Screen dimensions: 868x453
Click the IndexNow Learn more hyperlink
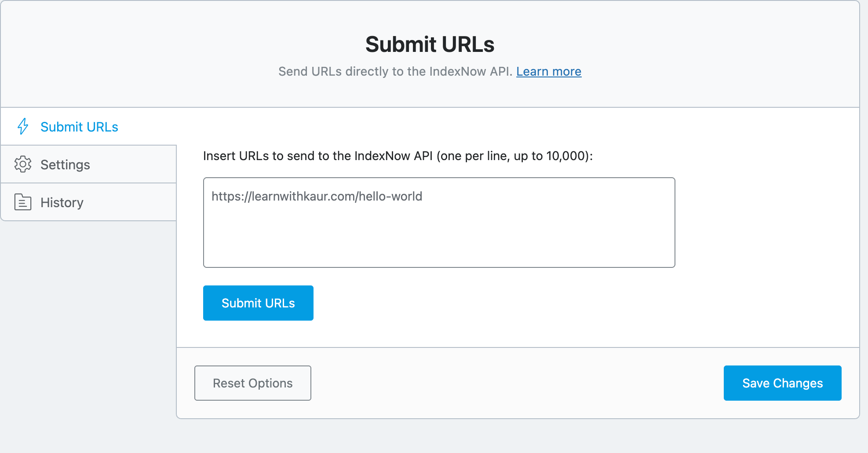tap(549, 71)
